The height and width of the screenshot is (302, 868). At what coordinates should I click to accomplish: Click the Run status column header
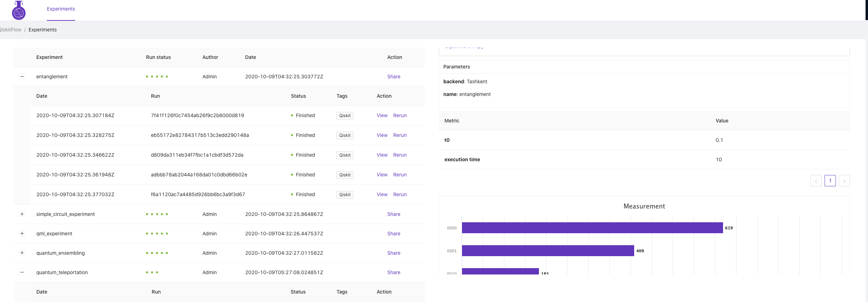pos(158,57)
